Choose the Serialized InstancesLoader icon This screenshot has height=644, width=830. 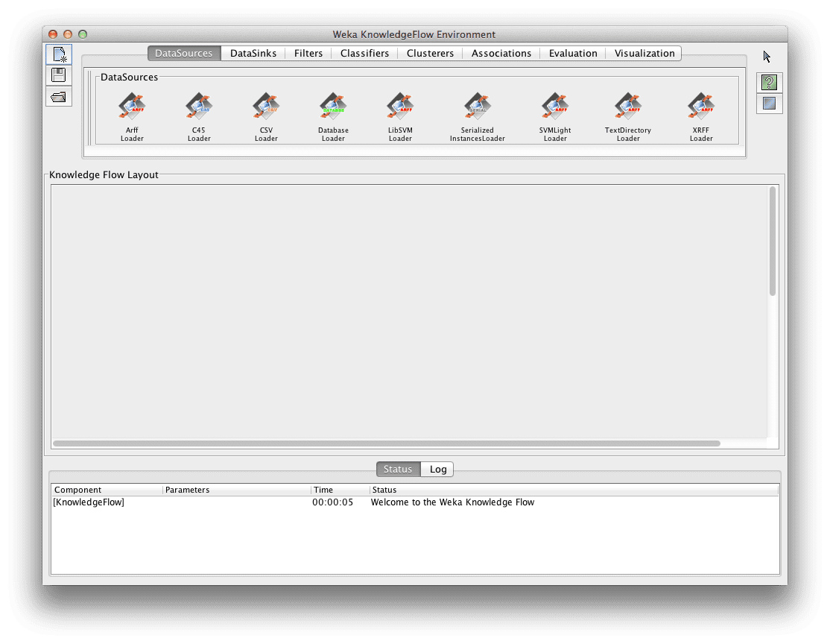click(x=478, y=107)
